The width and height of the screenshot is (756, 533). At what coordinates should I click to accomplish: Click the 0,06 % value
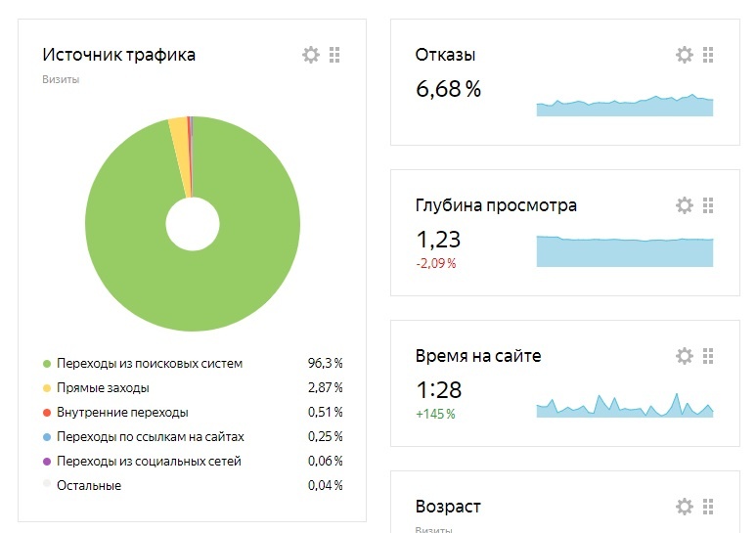pos(325,462)
